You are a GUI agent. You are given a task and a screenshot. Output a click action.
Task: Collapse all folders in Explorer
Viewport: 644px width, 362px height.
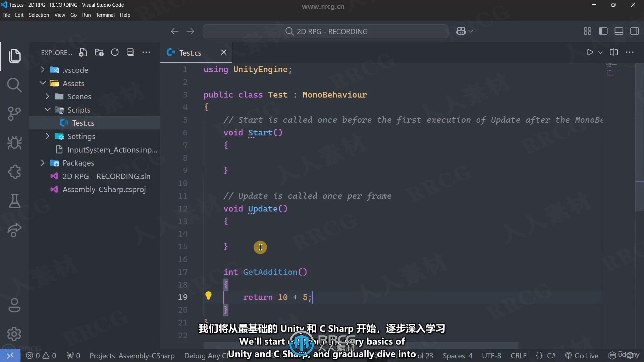[130, 52]
